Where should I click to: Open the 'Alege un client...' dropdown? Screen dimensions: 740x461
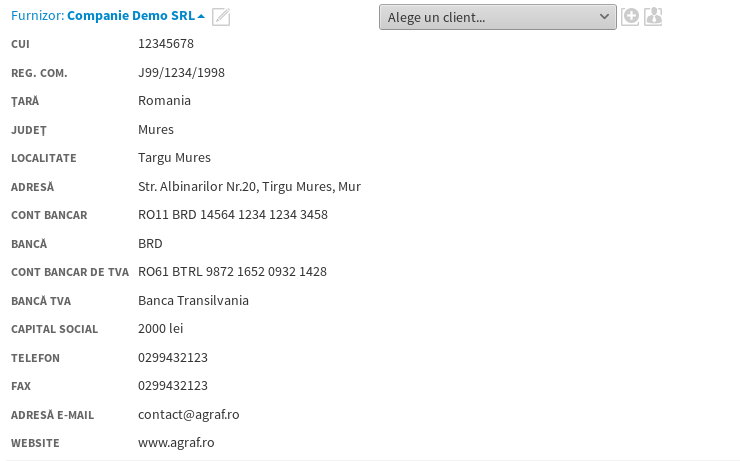pos(497,17)
